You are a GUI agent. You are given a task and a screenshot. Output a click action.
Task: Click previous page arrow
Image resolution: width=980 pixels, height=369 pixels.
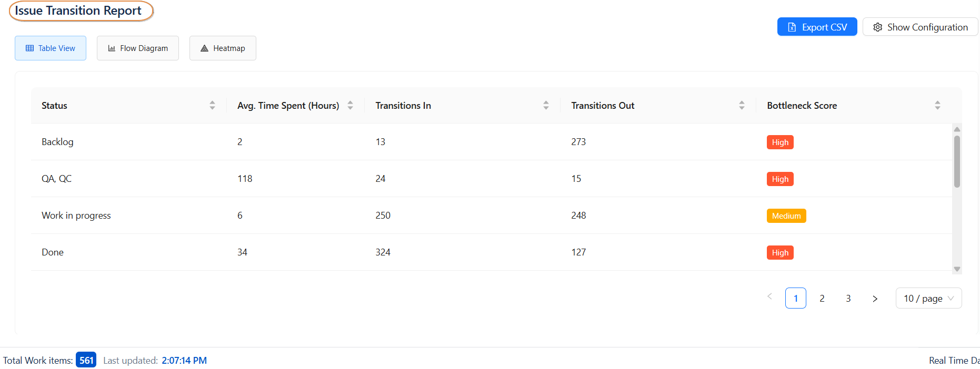[x=769, y=297]
